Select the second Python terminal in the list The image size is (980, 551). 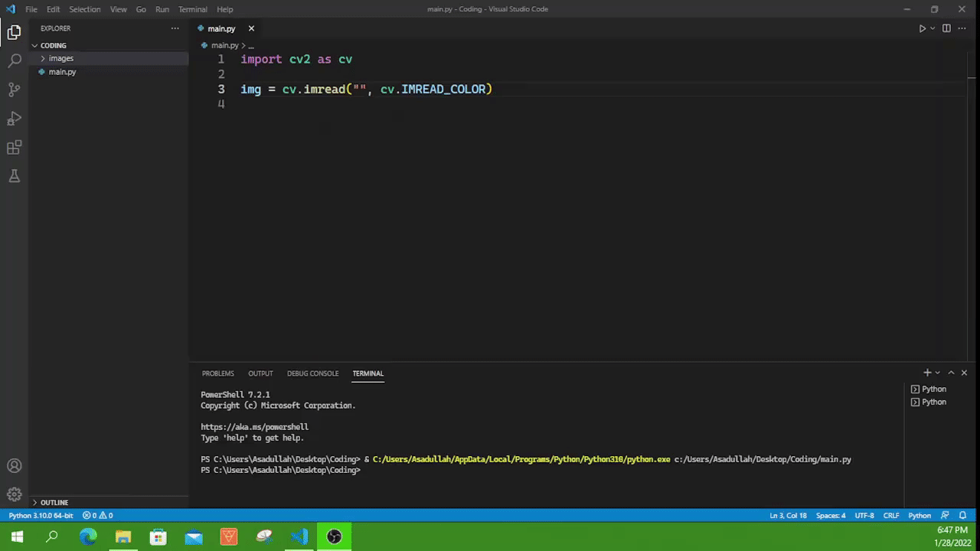pyautogui.click(x=934, y=402)
